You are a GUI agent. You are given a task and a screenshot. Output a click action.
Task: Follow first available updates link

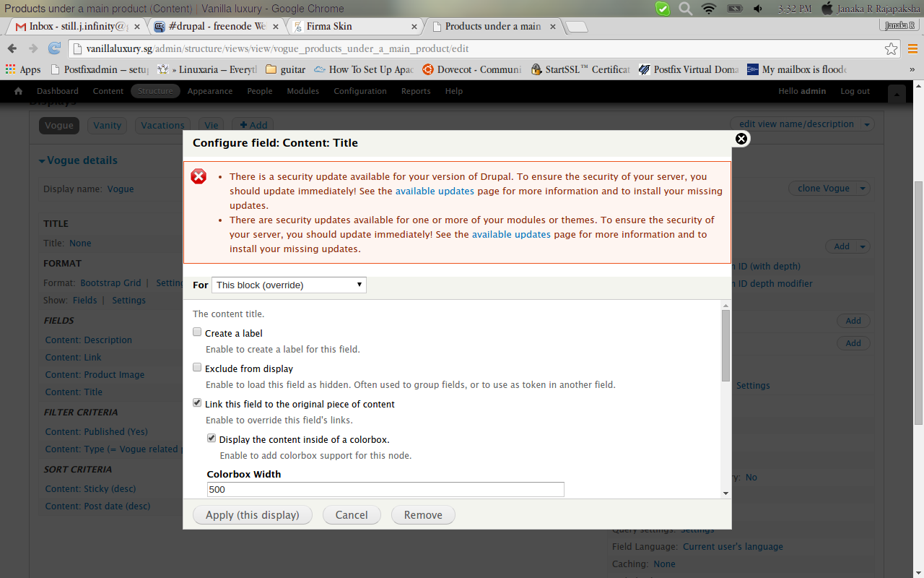(435, 191)
